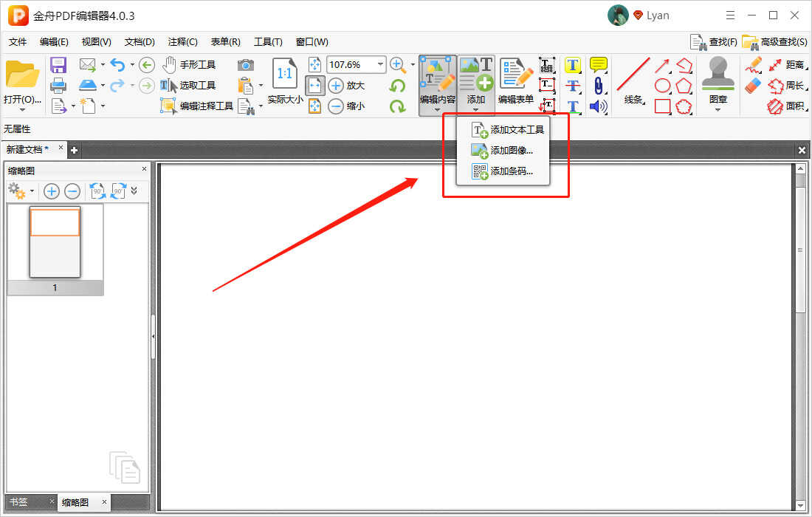Image resolution: width=812 pixels, height=517 pixels.
Task: Rotate counterclockwise with green arrow icon
Action: click(397, 86)
